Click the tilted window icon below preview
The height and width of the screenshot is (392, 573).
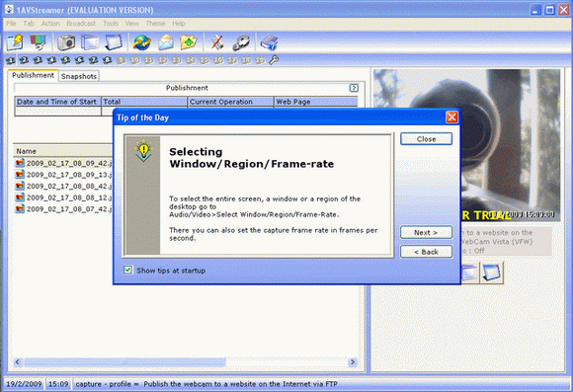(491, 273)
